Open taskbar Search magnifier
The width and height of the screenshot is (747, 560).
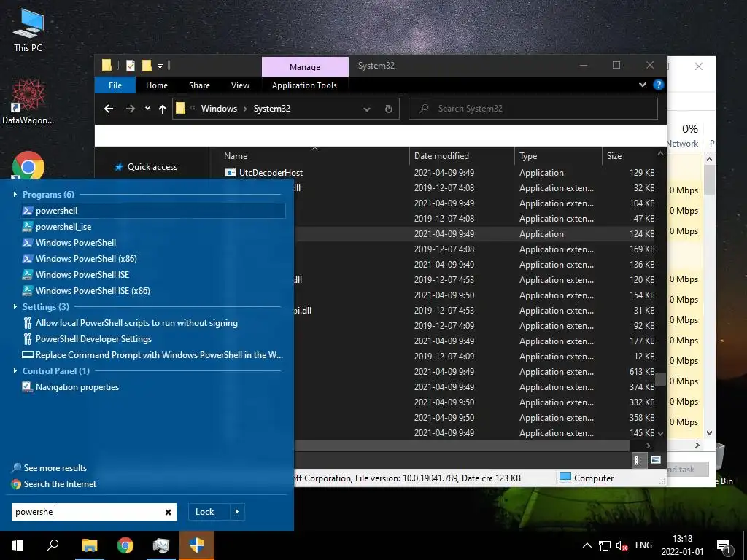click(53, 545)
